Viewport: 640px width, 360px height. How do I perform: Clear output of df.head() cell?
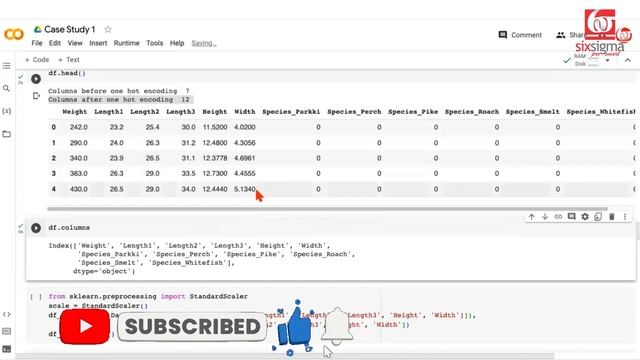tap(36, 96)
